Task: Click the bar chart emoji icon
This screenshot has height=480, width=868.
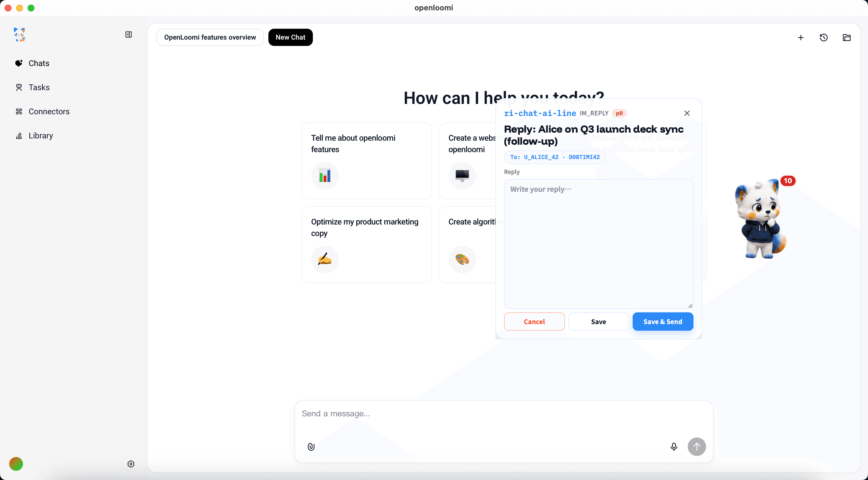Action: tap(325, 176)
